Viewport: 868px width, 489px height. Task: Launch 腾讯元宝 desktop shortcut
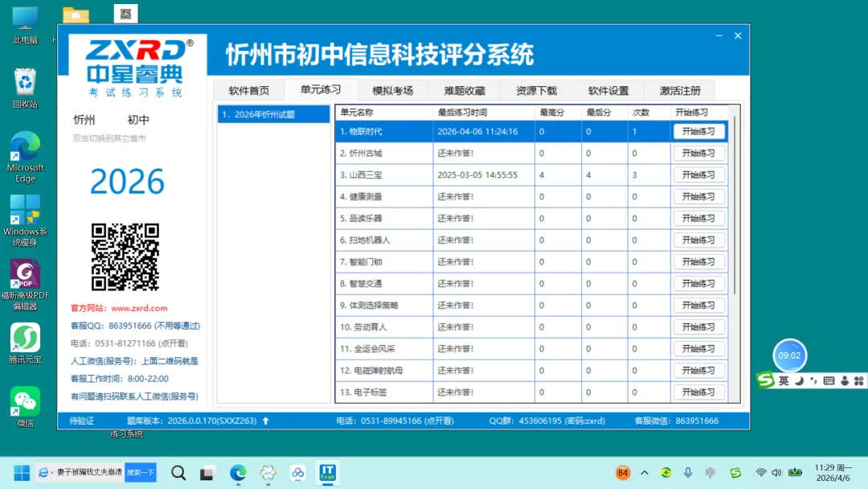point(25,343)
